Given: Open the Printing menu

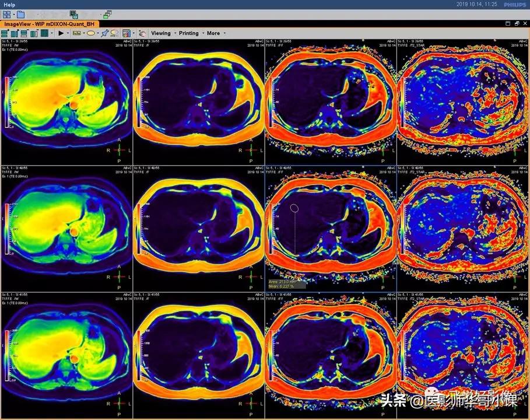Looking at the screenshot, I should click(x=188, y=33).
